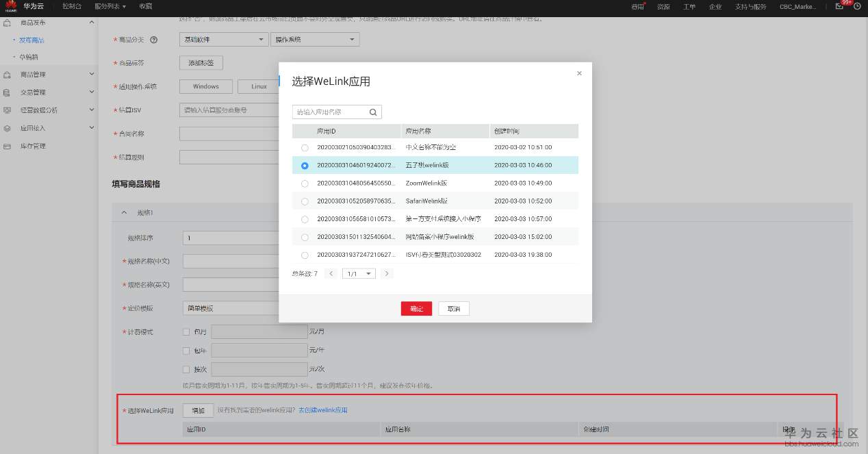Click the 商品管理 sidebar icon
This screenshot has height=454, width=868.
point(7,75)
